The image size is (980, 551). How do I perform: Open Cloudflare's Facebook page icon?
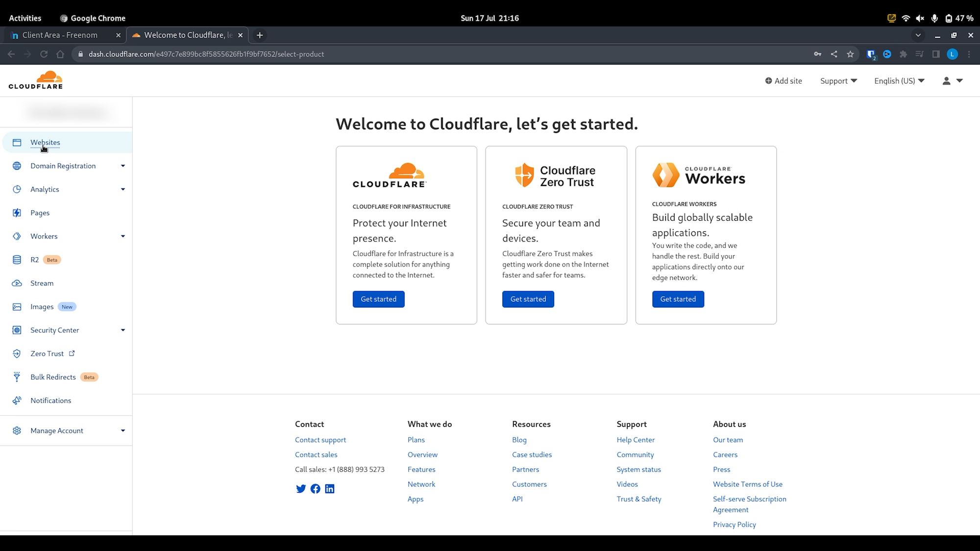pos(316,489)
